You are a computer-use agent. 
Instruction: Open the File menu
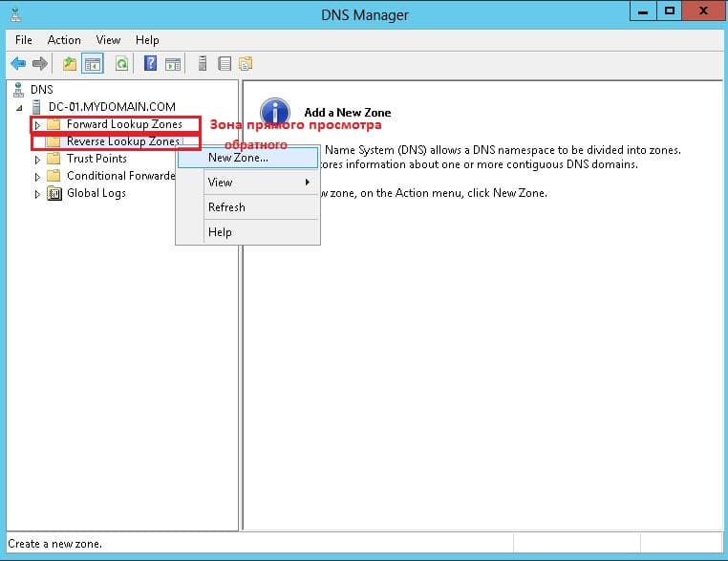click(x=24, y=40)
